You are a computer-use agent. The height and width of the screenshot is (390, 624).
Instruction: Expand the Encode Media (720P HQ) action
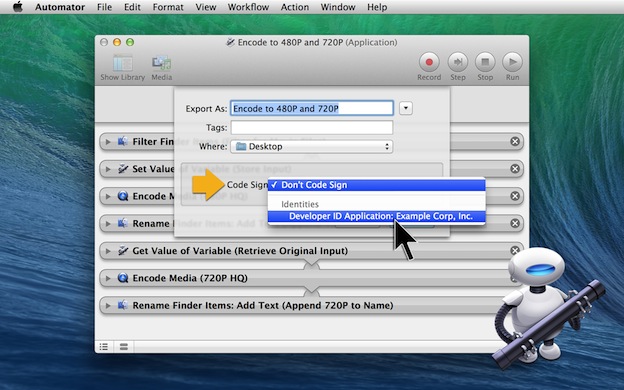(108, 278)
